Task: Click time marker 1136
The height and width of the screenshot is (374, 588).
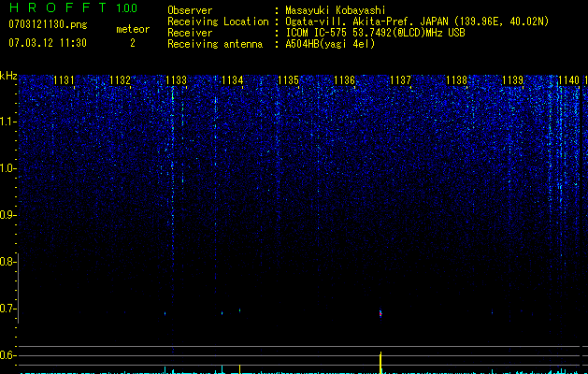Action: [x=344, y=79]
